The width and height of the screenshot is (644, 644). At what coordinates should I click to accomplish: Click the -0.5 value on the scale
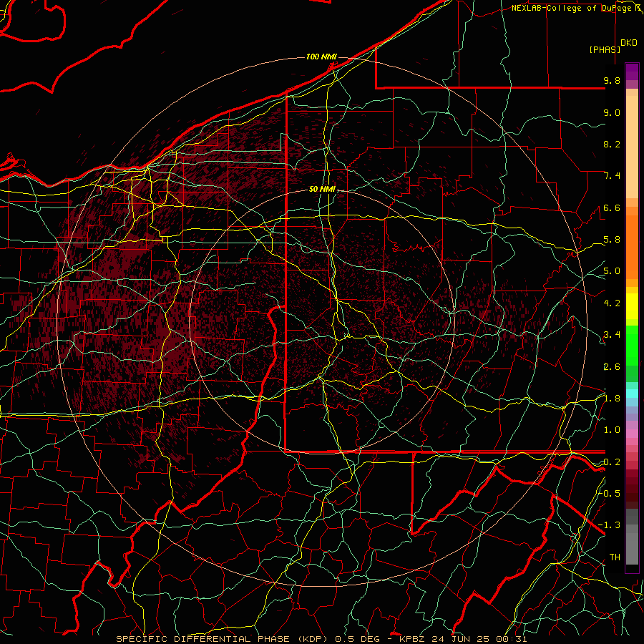pos(610,493)
